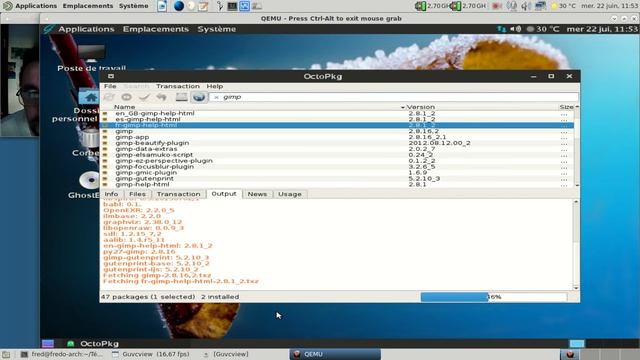Open the guest Emplacements menu inside QEMU
The image size is (640, 360).
point(156,29)
